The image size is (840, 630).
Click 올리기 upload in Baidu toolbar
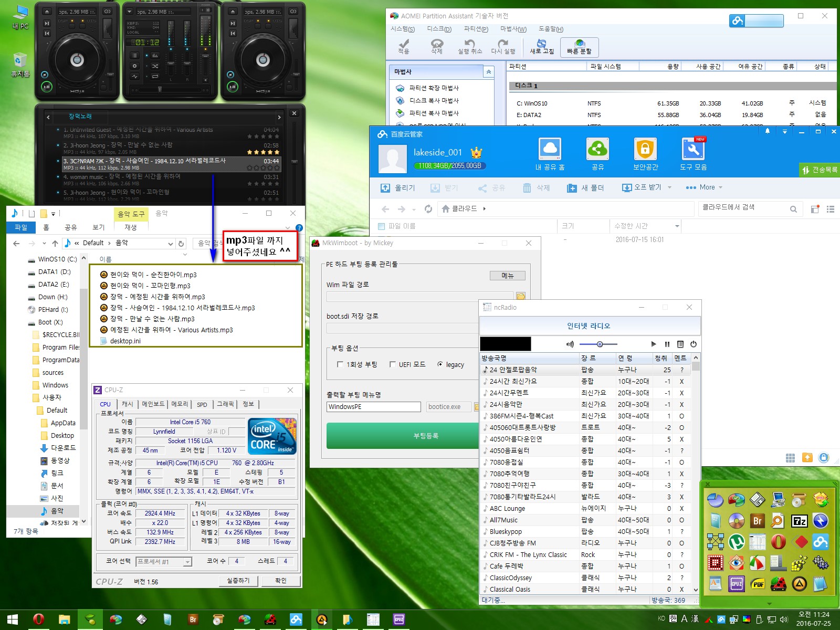[397, 187]
